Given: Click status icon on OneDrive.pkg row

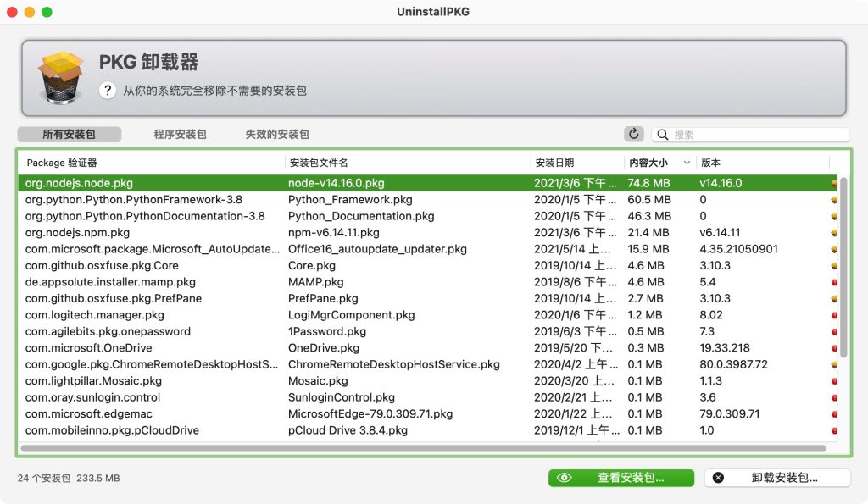Looking at the screenshot, I should pyautogui.click(x=834, y=348).
